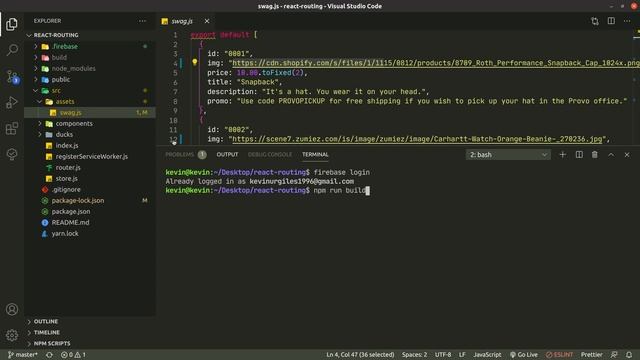Screen dimensions: 640x360
Task: Open the Source Control view
Action: click(12, 76)
